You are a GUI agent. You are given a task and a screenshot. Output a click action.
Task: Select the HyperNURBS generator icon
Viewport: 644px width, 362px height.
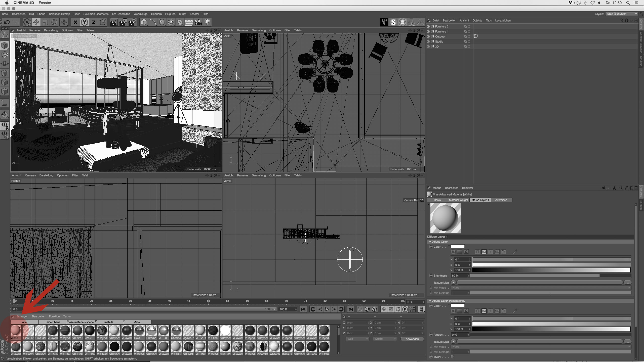pyautogui.click(x=162, y=22)
